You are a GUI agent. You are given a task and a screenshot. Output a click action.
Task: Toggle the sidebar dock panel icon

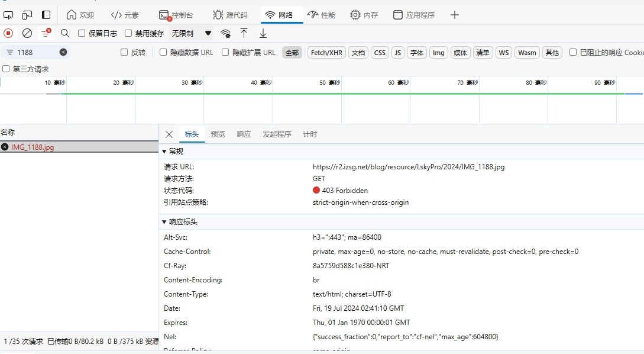[46, 15]
